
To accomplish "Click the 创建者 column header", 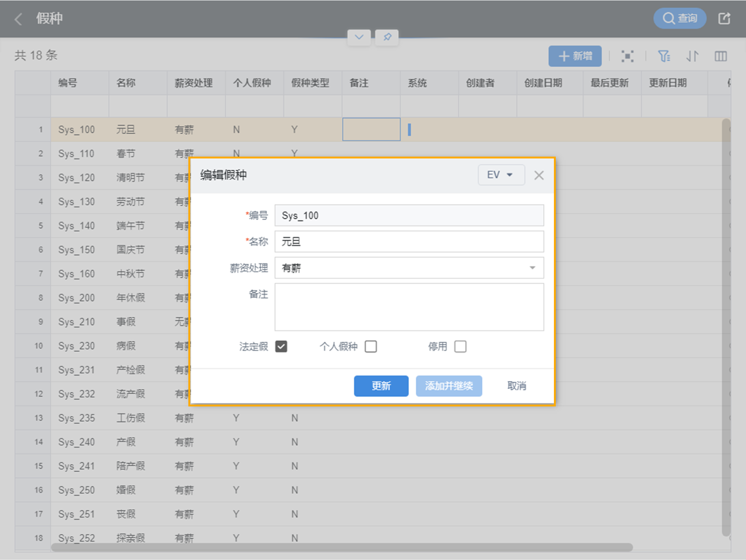I will tap(487, 83).
